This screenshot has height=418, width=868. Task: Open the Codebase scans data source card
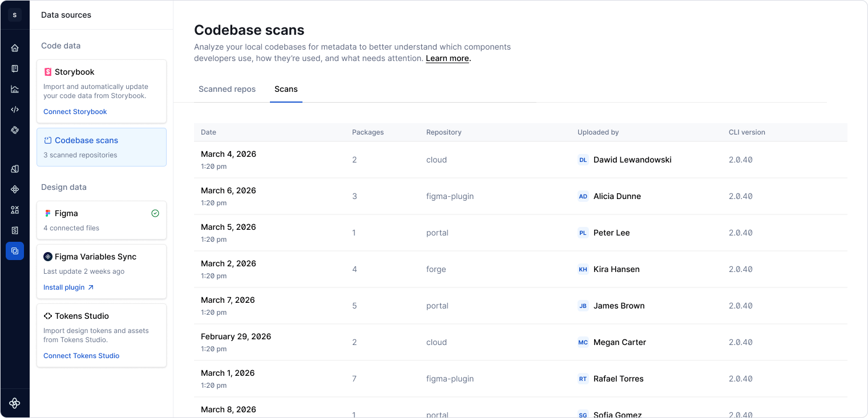pyautogui.click(x=102, y=147)
